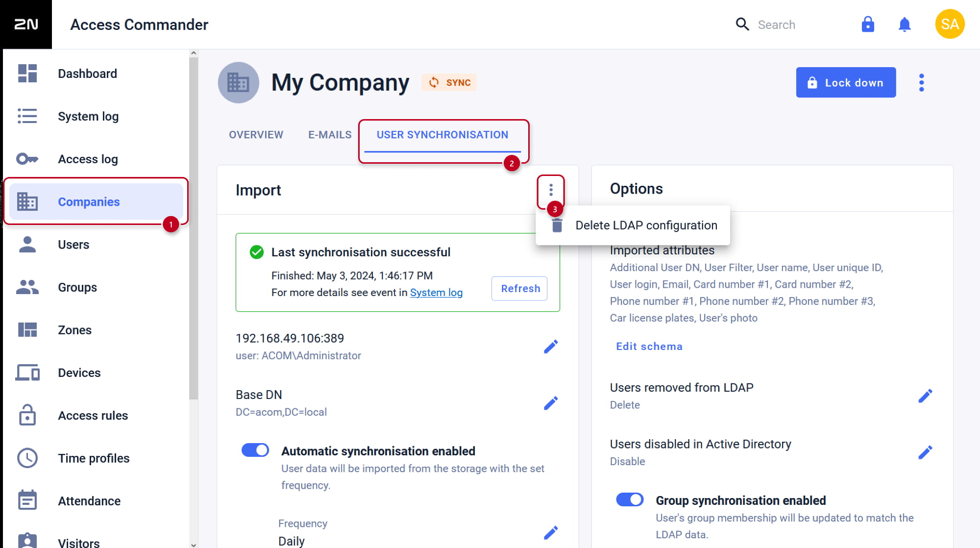Image resolution: width=980 pixels, height=548 pixels.
Task: Switch to the OVERVIEW tab
Action: point(256,135)
